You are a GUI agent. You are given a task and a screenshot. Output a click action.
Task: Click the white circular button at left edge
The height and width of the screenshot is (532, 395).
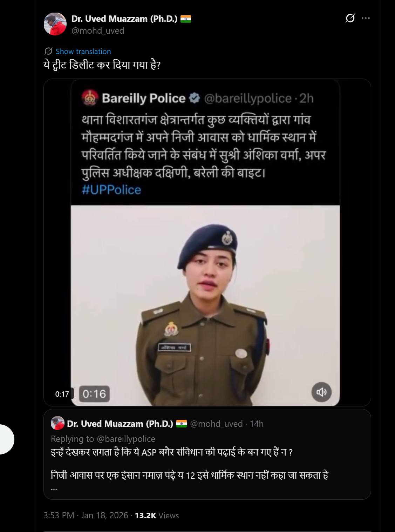[x=4, y=439]
